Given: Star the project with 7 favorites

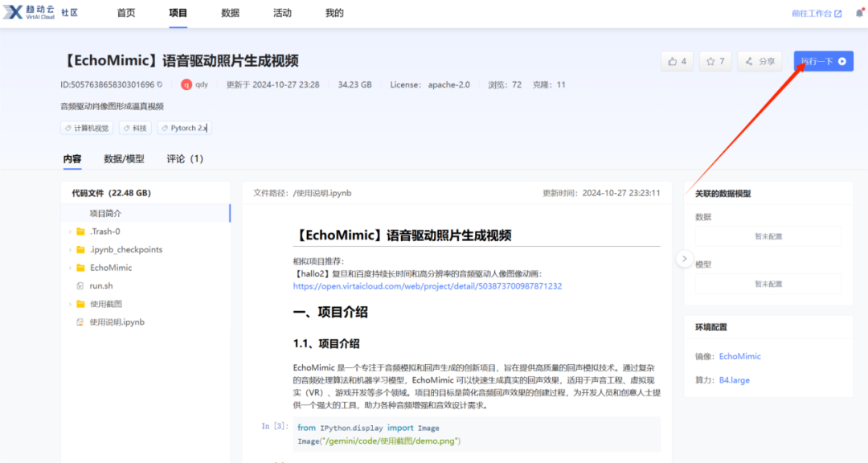Looking at the screenshot, I should pos(715,61).
